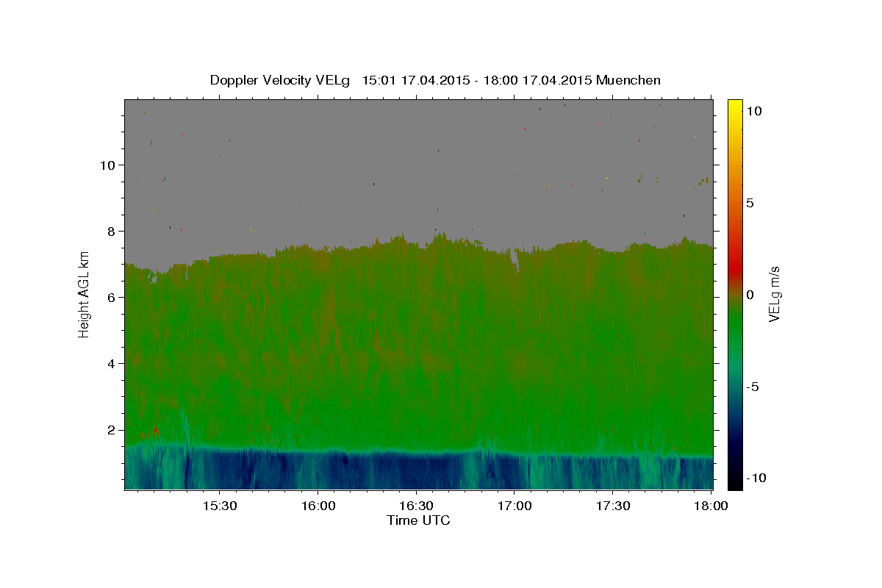Click the 'Time UTC' axis label
Image resolution: width=882 pixels, height=588 pixels.
click(x=418, y=520)
